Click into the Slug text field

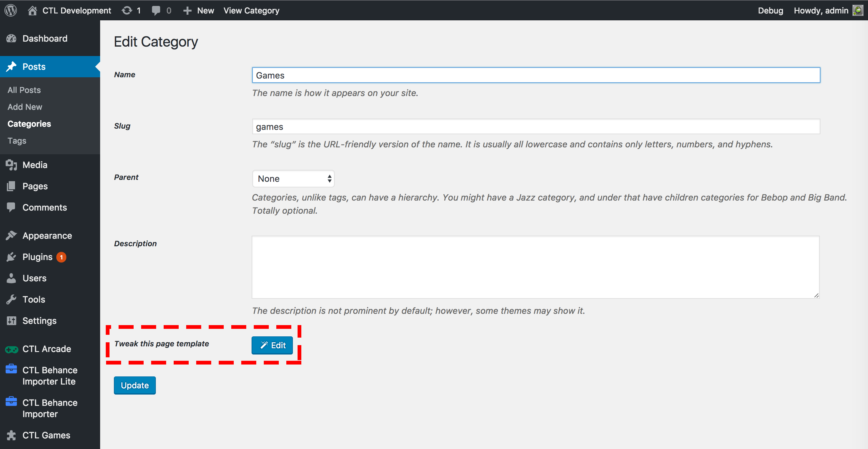pos(536,127)
